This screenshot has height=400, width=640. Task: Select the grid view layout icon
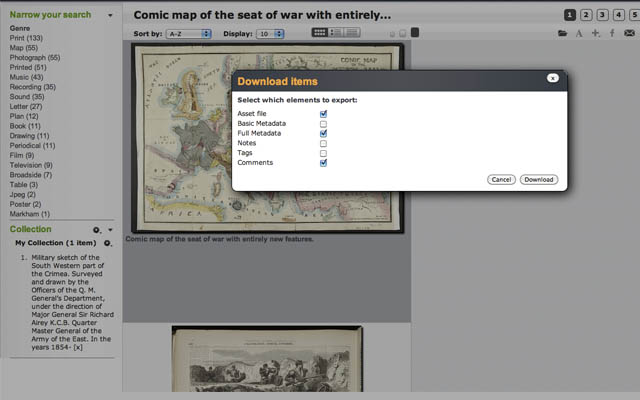tap(320, 33)
